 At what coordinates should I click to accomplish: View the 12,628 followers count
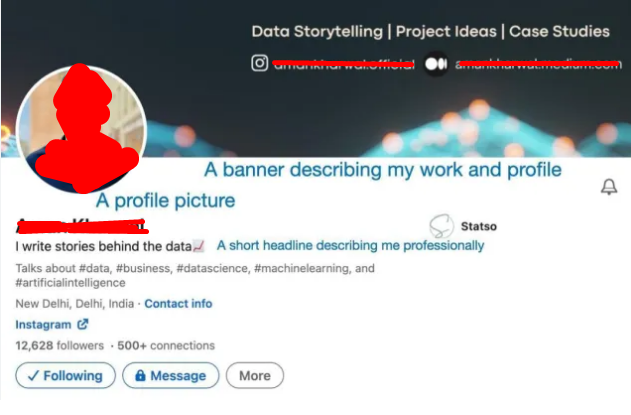pyautogui.click(x=60, y=345)
